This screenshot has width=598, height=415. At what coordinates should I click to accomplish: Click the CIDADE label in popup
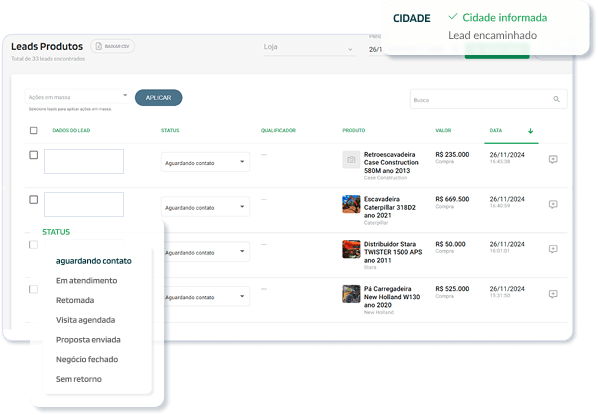pos(412,18)
